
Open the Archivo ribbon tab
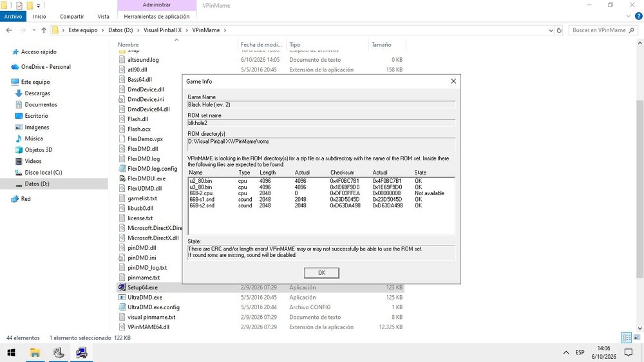[13, 17]
